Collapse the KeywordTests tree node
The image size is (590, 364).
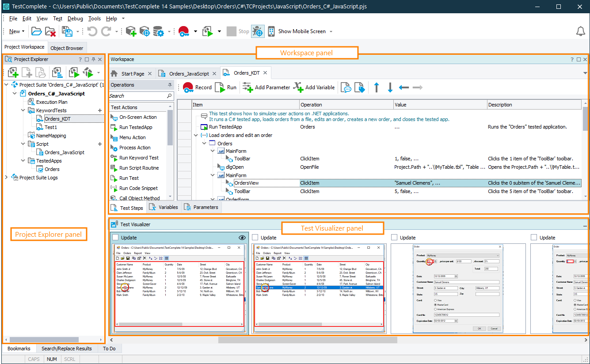[23, 110]
